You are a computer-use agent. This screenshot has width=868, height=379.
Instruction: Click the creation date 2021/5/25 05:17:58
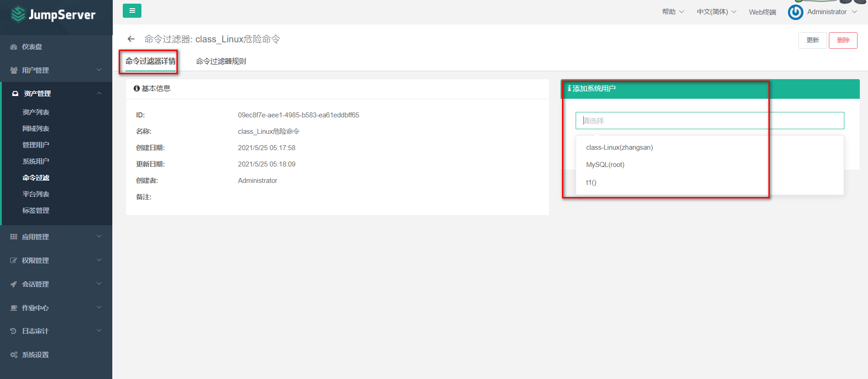(x=266, y=148)
